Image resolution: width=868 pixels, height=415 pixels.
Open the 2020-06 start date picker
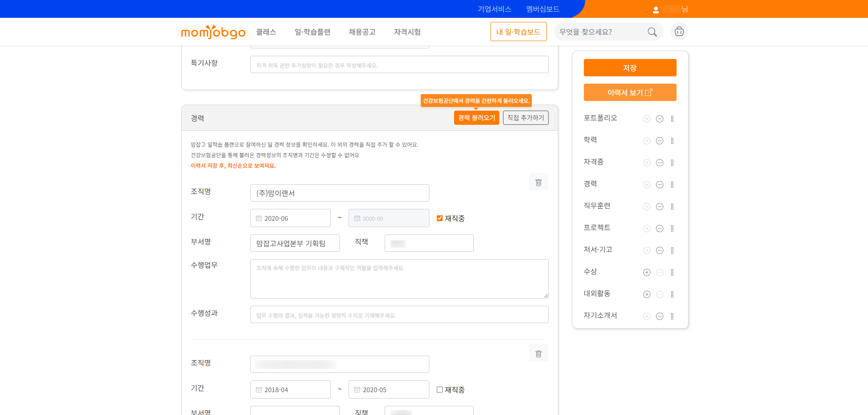tap(290, 218)
